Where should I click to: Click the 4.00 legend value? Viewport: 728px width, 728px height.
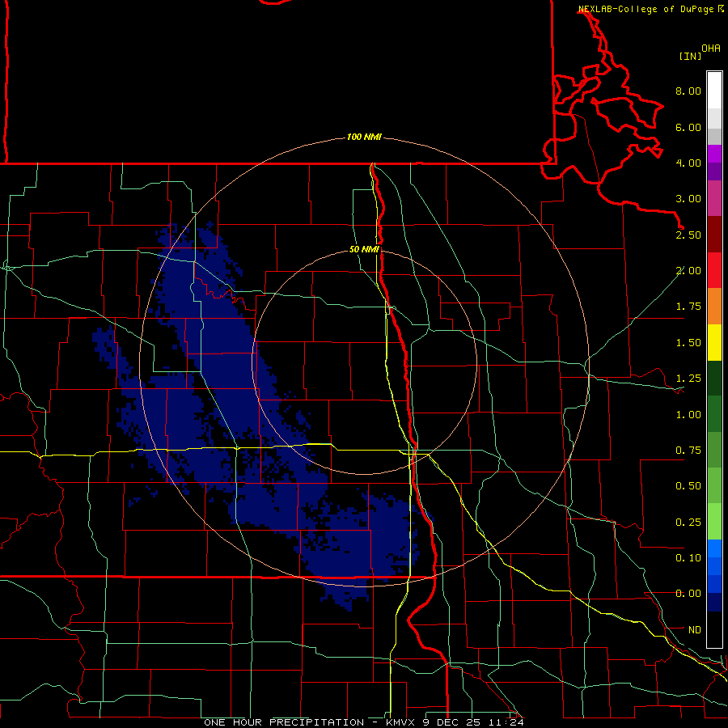point(688,163)
